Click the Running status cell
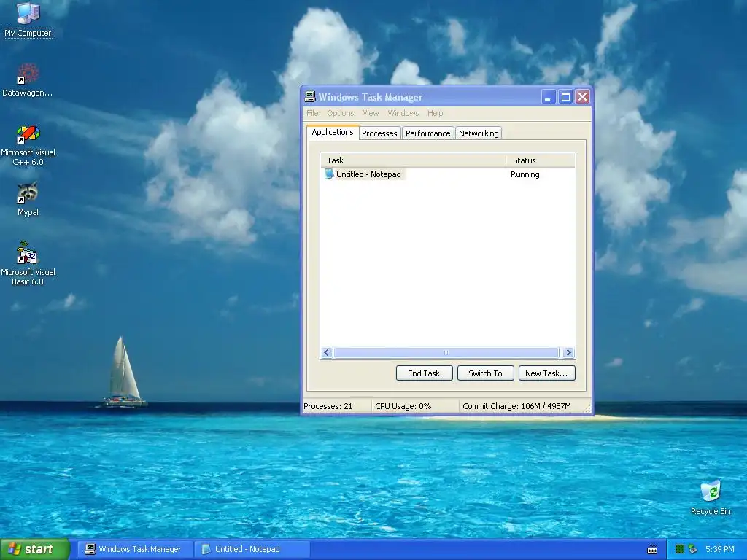747x560 pixels. (525, 174)
